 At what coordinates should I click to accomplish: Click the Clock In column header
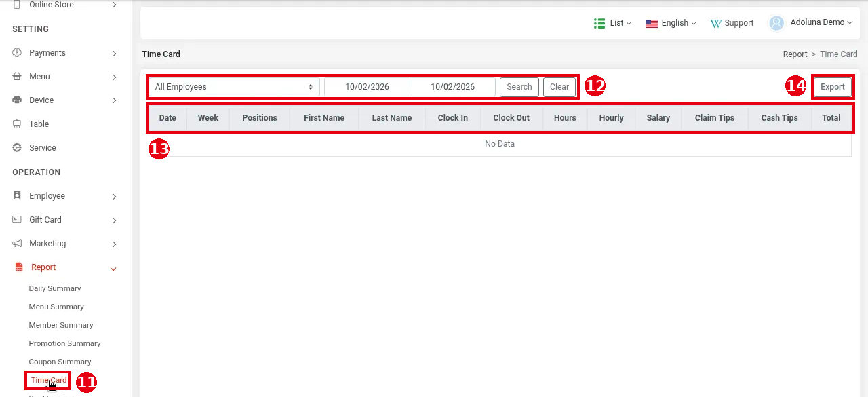click(453, 118)
